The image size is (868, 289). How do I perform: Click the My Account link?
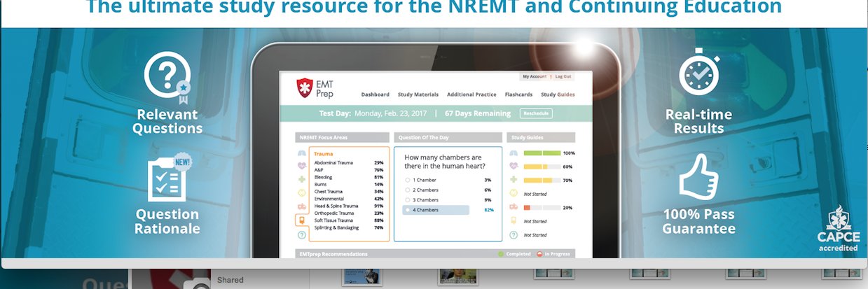[535, 76]
